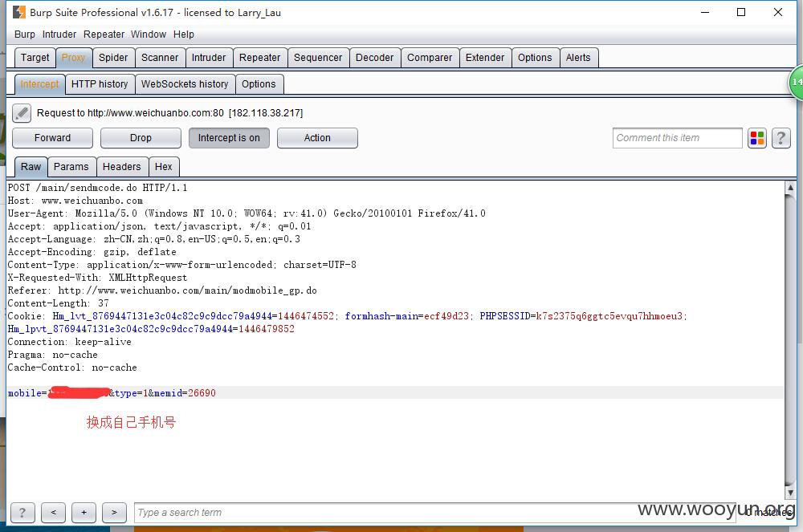Viewport: 803px width, 532px height.
Task: Switch to the Headers view tab
Action: (121, 167)
